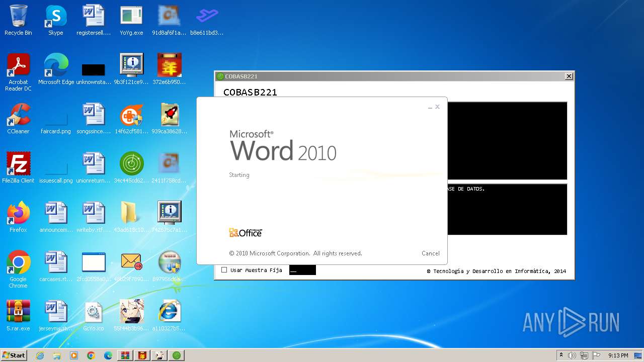644x362 pixels.
Task: Select the 48b29f7890 envelope icon
Action: (x=131, y=266)
